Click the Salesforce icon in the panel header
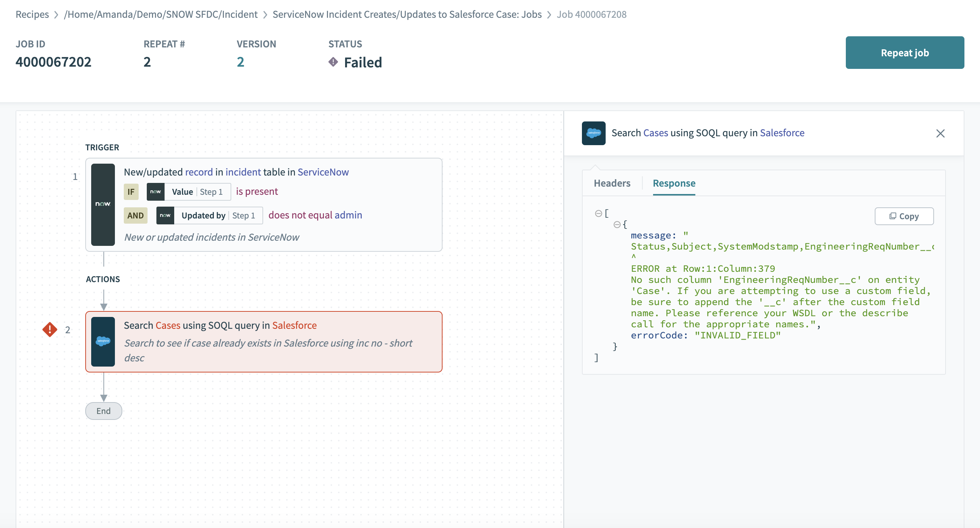Image resolution: width=980 pixels, height=528 pixels. point(593,133)
